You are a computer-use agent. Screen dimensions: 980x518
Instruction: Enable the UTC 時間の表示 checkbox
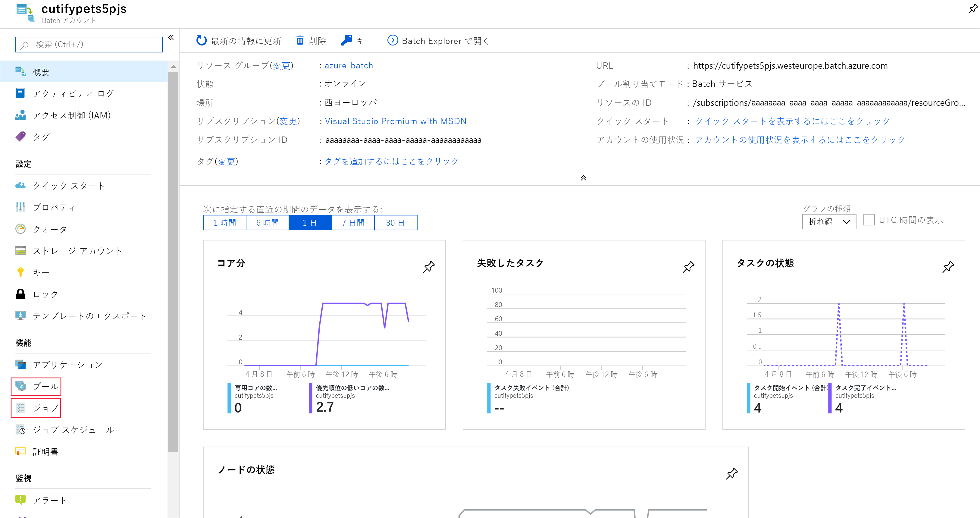click(869, 220)
